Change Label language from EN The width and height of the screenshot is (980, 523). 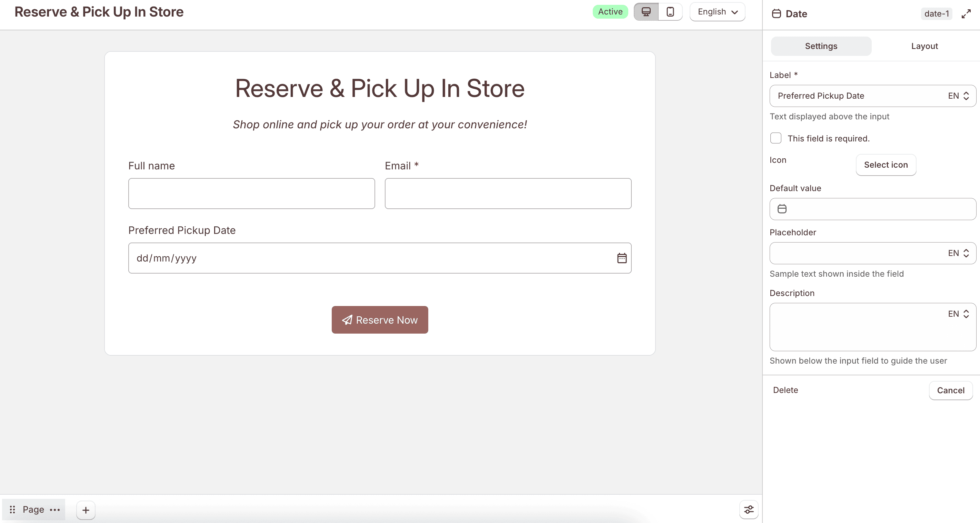click(x=958, y=96)
